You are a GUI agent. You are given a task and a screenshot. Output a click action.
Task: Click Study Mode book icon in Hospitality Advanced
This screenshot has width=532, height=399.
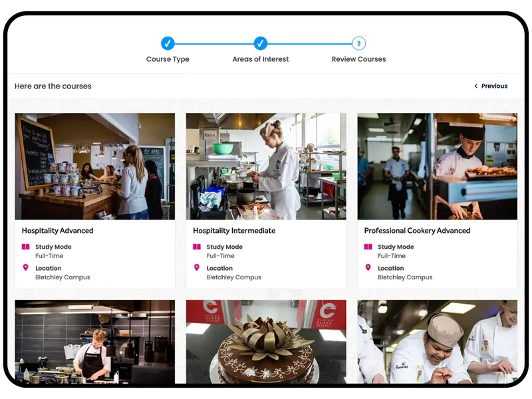[x=26, y=247]
